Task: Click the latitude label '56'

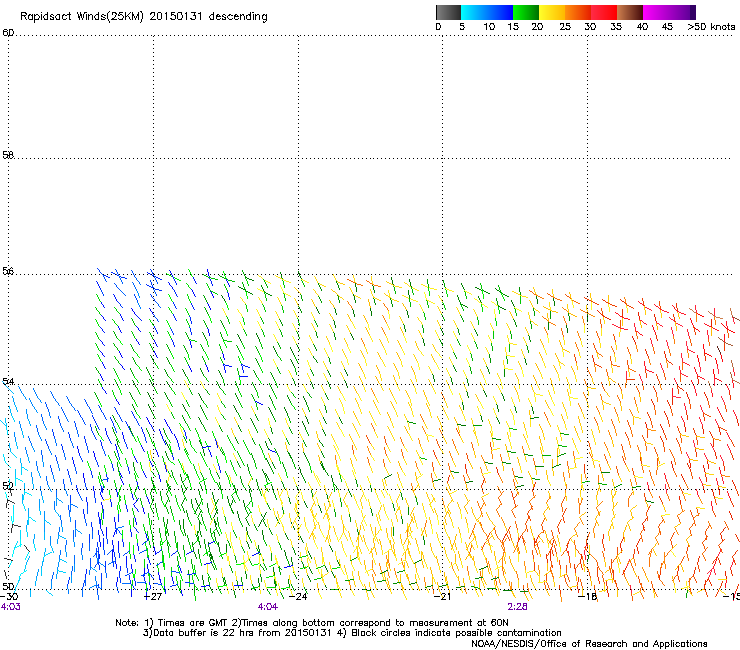Action: [8, 271]
